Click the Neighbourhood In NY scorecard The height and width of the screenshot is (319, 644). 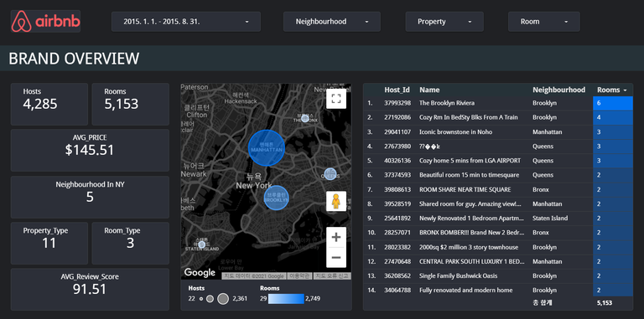point(90,198)
